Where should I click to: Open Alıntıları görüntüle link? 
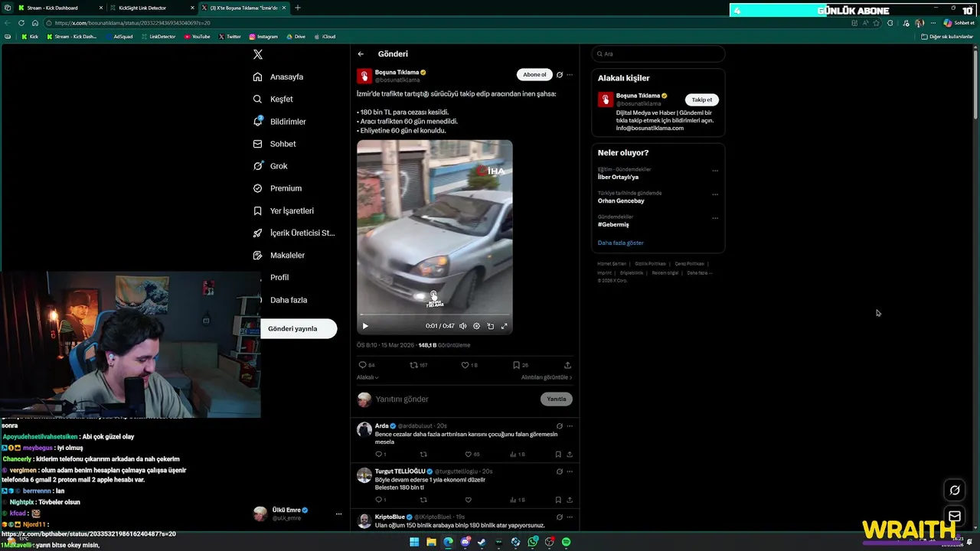[x=547, y=377]
